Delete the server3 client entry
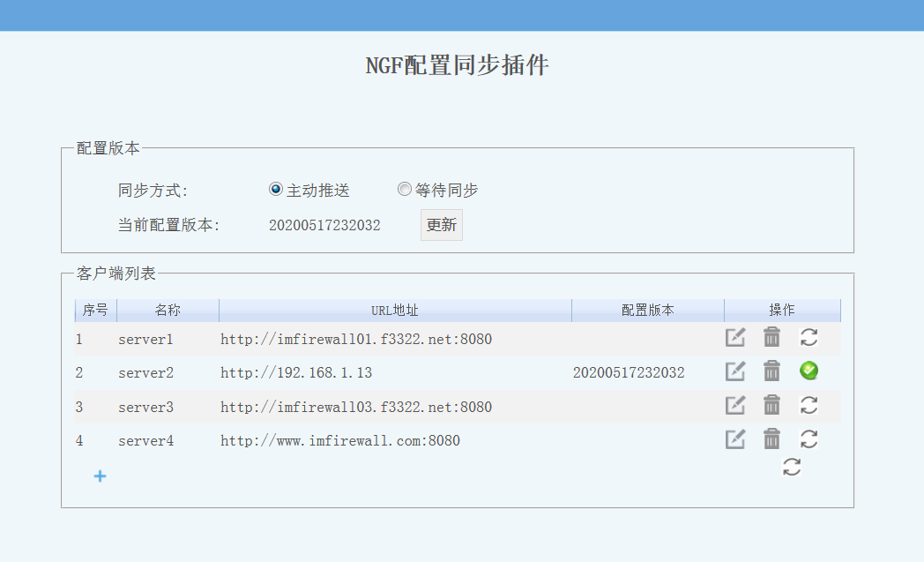 771,405
